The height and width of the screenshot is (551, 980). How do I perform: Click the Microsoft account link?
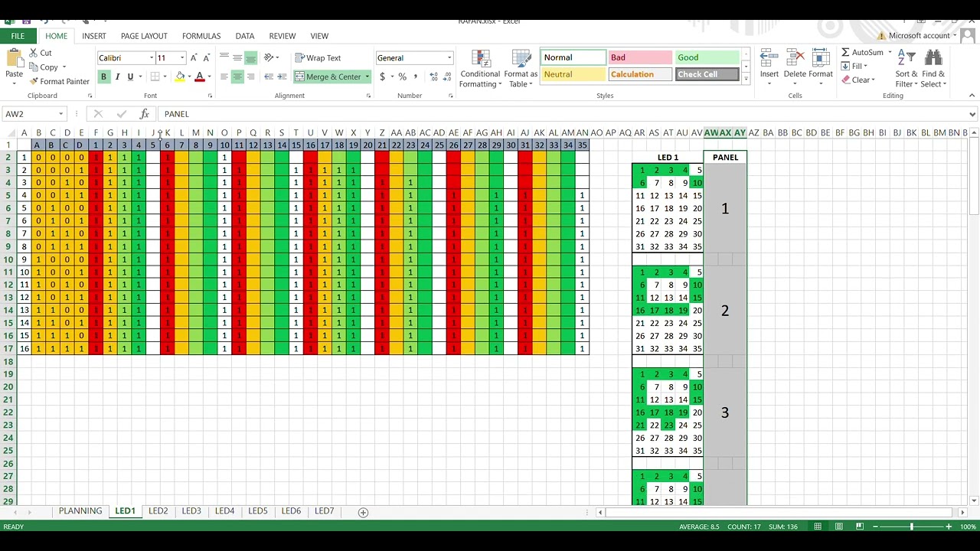(x=919, y=36)
